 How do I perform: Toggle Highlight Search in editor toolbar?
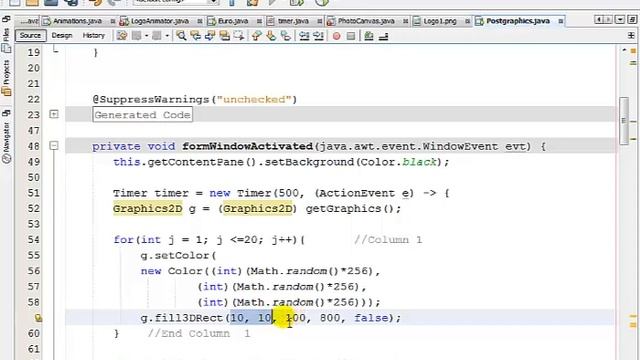(x=224, y=36)
